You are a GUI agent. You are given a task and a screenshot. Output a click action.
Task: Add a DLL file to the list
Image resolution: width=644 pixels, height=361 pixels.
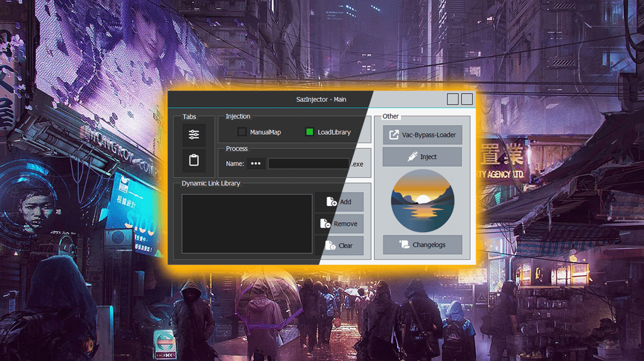[339, 202]
